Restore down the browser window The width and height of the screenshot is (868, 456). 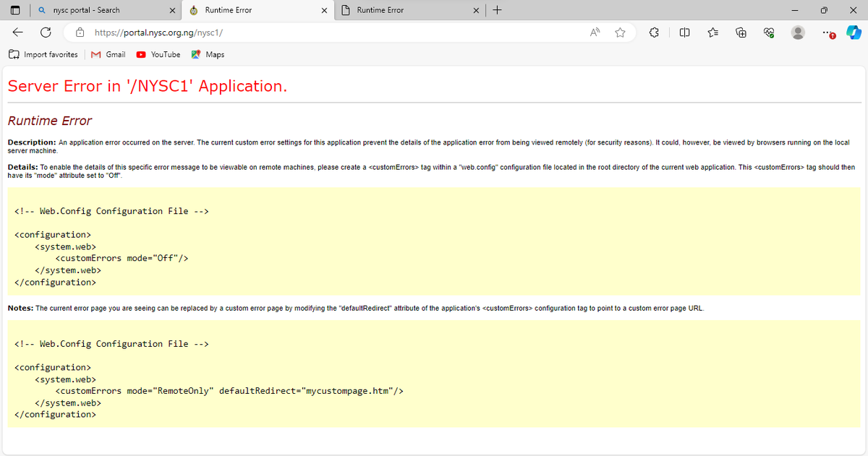click(x=825, y=10)
